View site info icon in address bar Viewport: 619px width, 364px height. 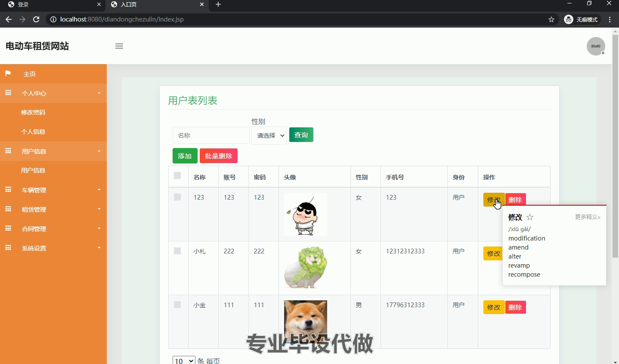pyautogui.click(x=53, y=19)
